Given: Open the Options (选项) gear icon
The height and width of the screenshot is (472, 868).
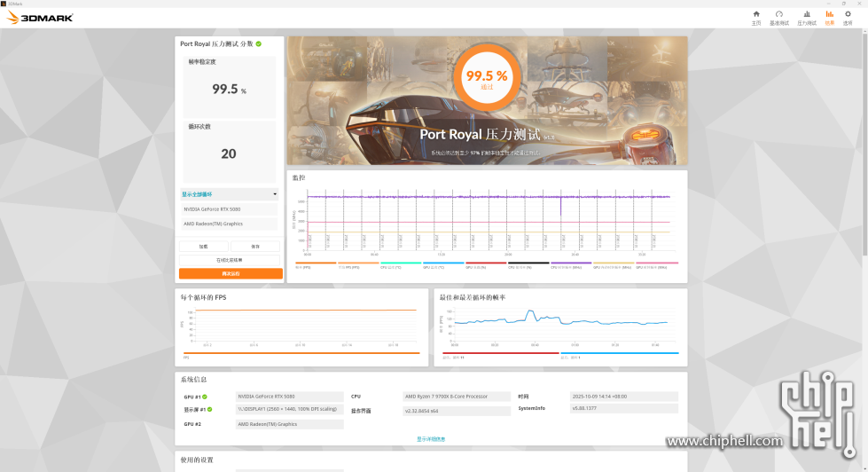Looking at the screenshot, I should [x=848, y=15].
